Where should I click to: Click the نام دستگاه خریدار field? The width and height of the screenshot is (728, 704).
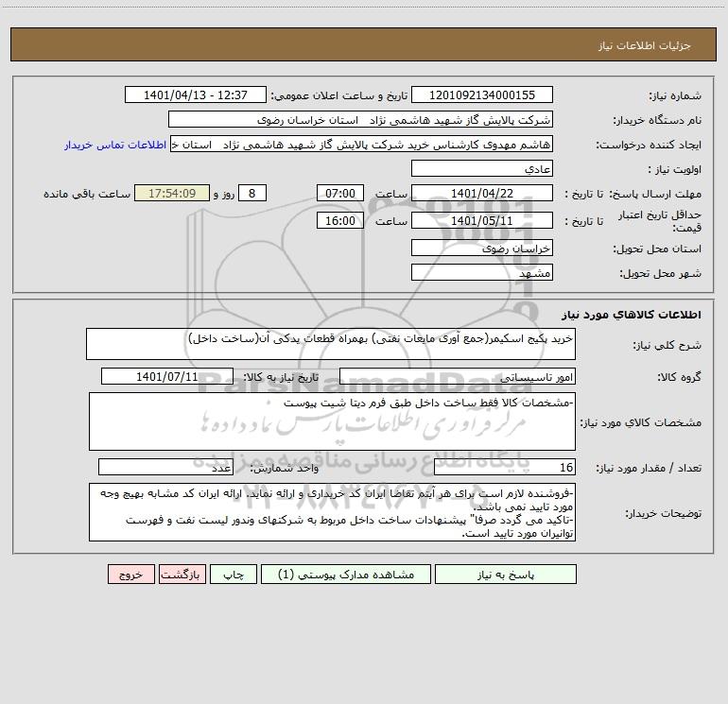click(360, 119)
